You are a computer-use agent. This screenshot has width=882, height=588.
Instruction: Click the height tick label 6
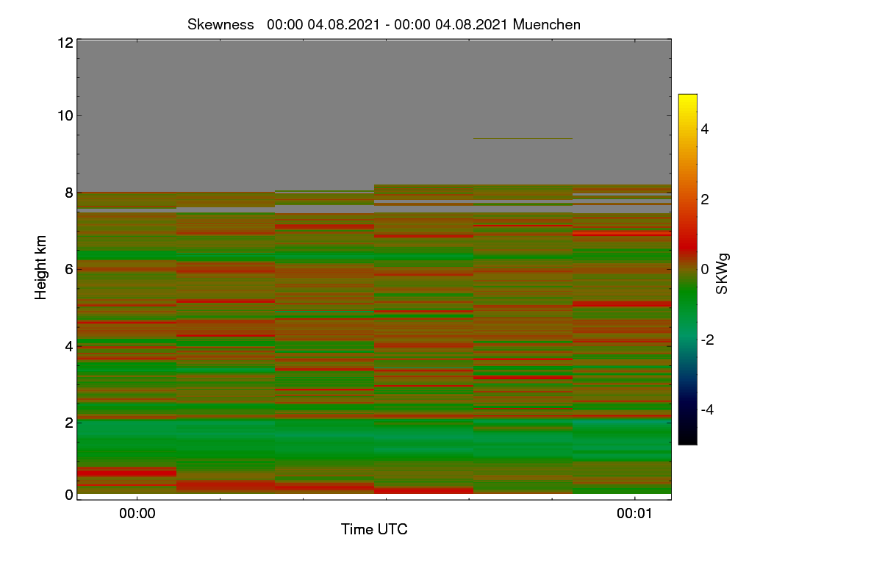(69, 269)
